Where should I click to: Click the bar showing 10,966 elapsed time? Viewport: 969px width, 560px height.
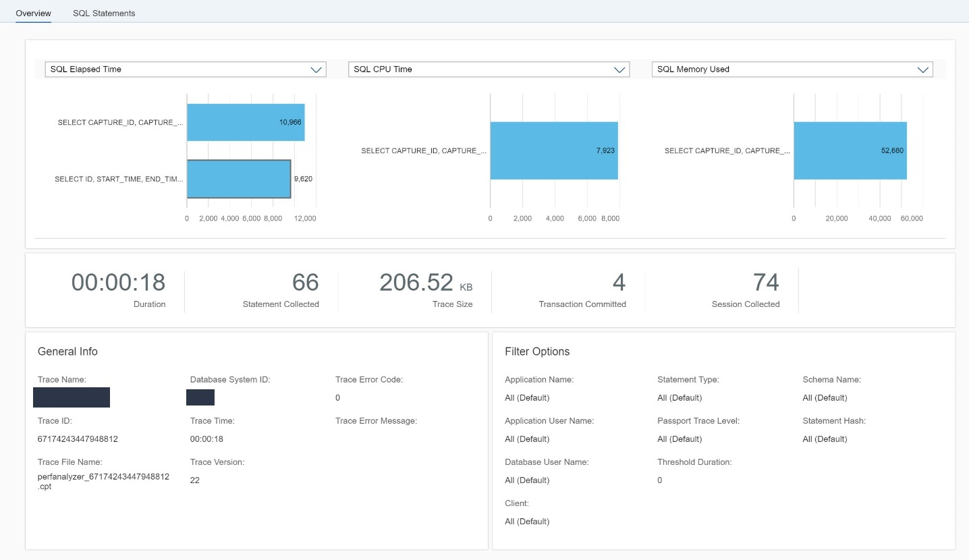click(x=245, y=122)
